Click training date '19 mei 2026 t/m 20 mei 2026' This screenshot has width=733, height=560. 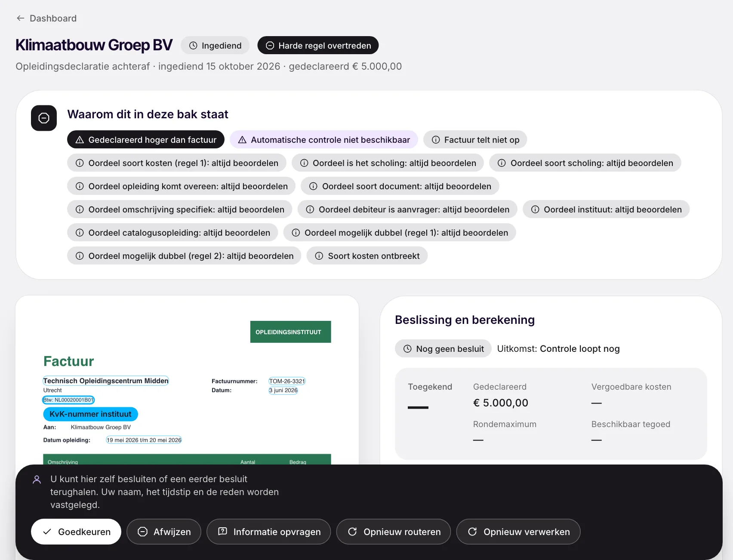pyautogui.click(x=144, y=440)
